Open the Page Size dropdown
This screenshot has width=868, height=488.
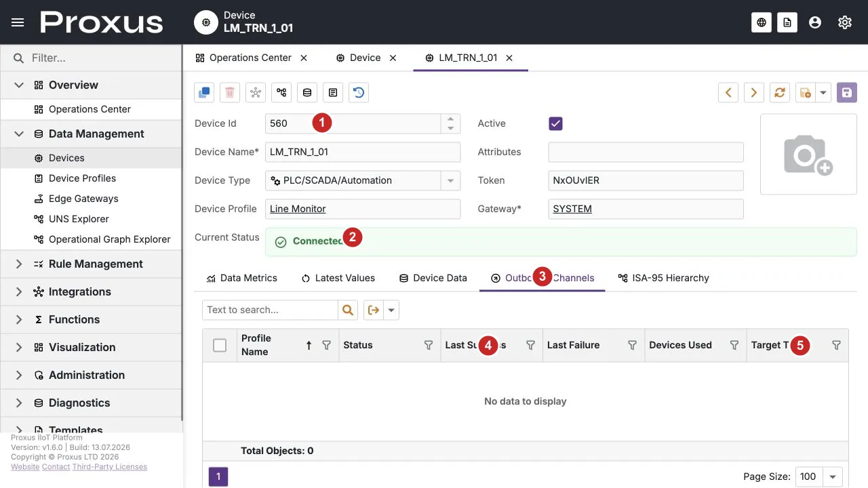(833, 476)
